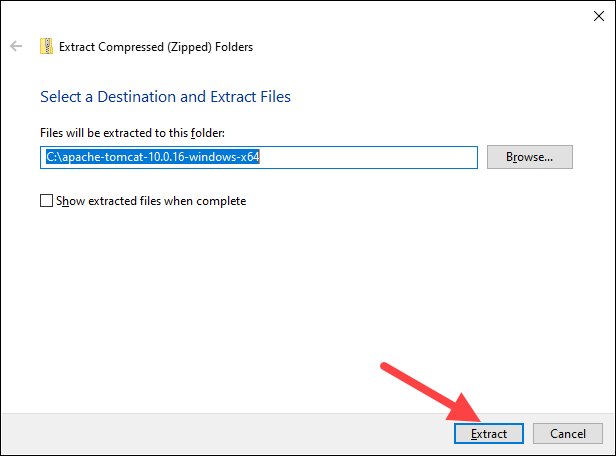Go back using the arrow icon
Image resolution: width=616 pixels, height=456 pixels.
click(x=16, y=46)
